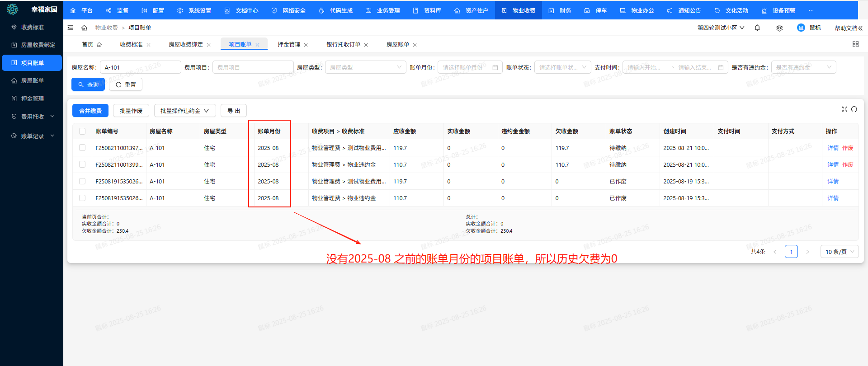Check the first row bill checkbox

coord(82,148)
